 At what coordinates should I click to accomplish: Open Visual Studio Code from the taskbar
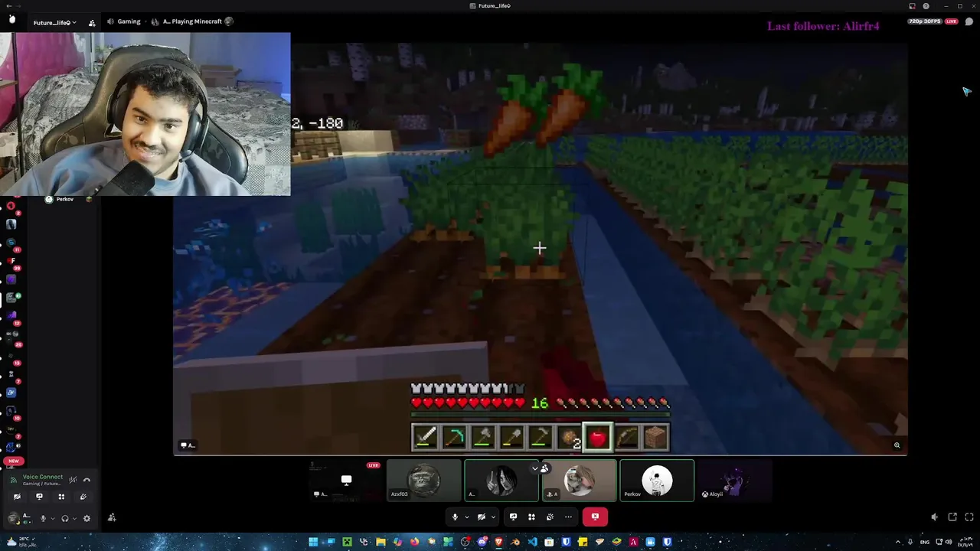point(532,542)
